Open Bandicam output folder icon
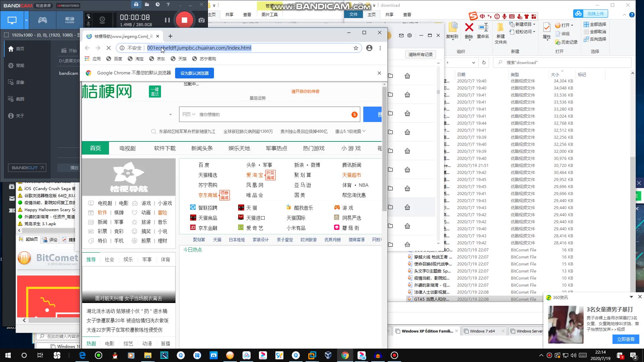 coord(147,4)
